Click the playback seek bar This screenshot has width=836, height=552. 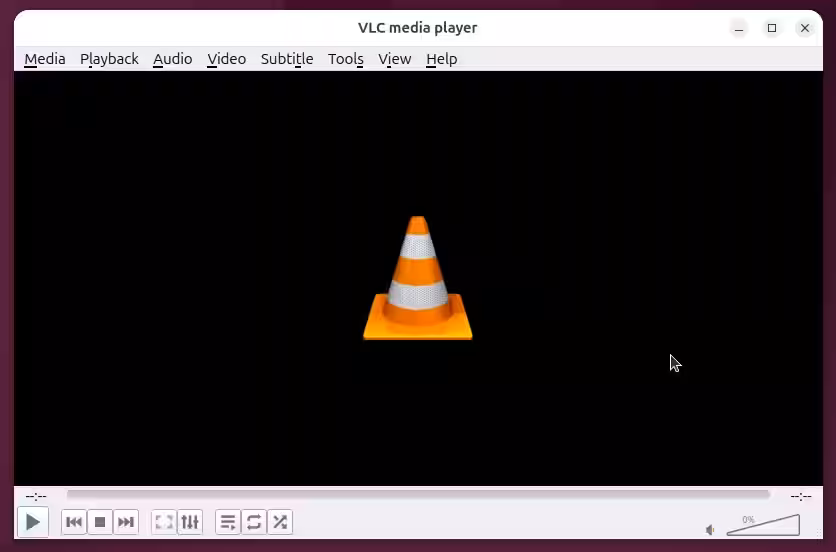pos(419,495)
